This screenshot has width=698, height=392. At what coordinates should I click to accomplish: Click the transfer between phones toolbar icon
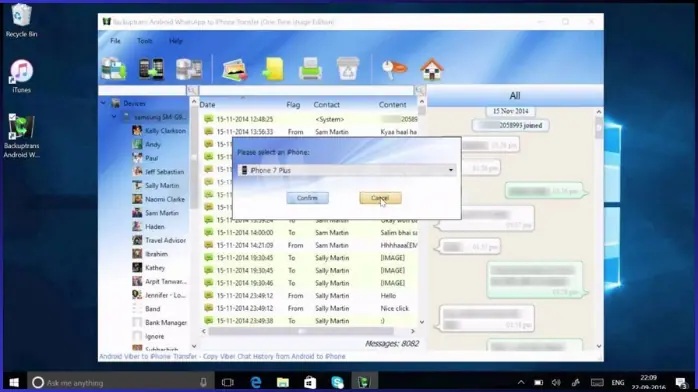pos(151,69)
